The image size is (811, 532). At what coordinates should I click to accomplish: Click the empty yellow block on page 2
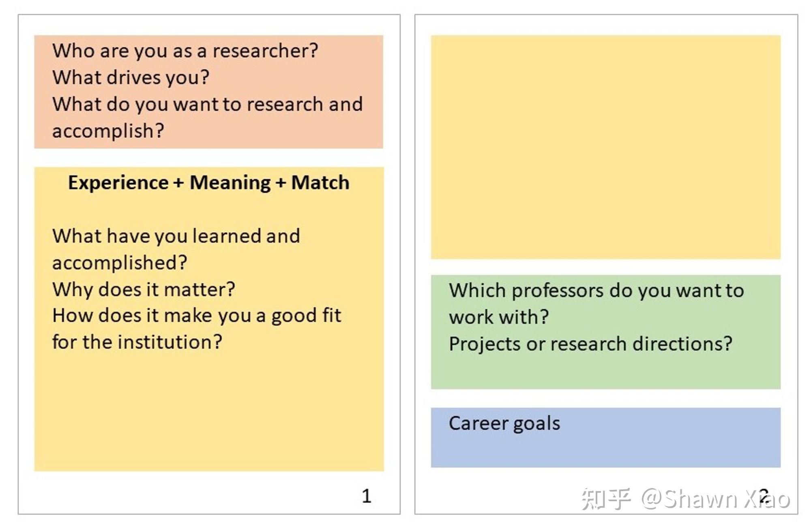(605, 147)
